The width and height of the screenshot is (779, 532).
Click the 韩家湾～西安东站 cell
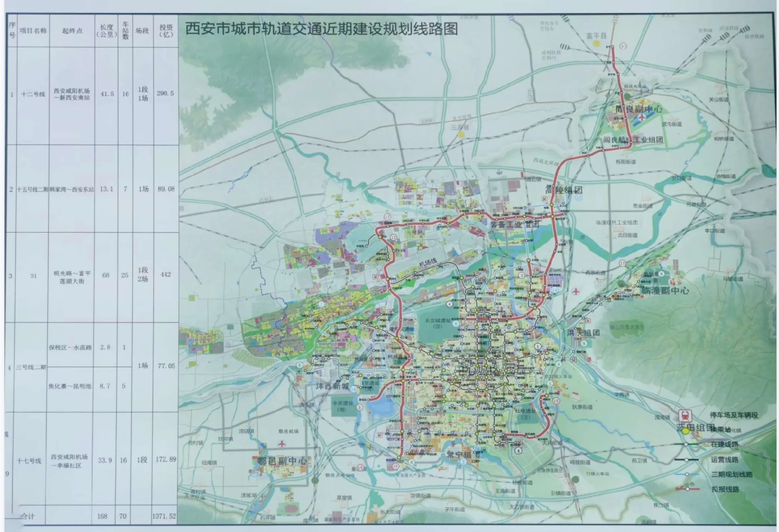(x=72, y=190)
